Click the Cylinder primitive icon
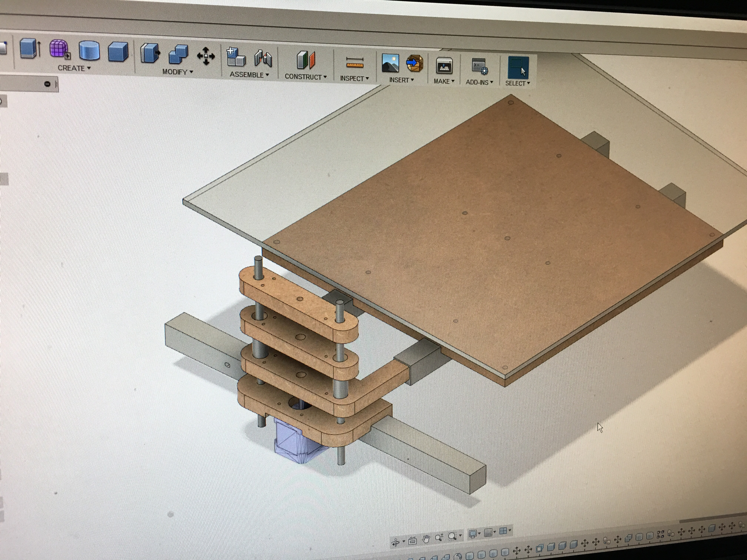Viewport: 747px width, 560px height. point(89,50)
